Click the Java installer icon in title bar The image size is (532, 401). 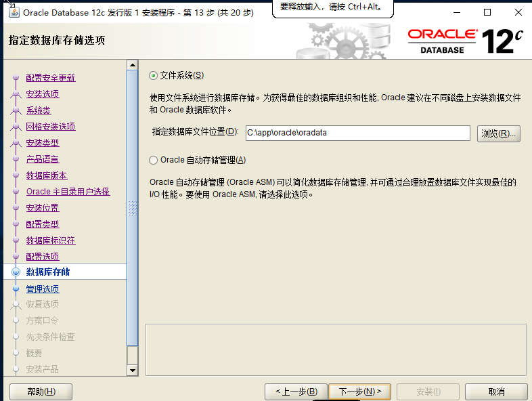click(14, 12)
